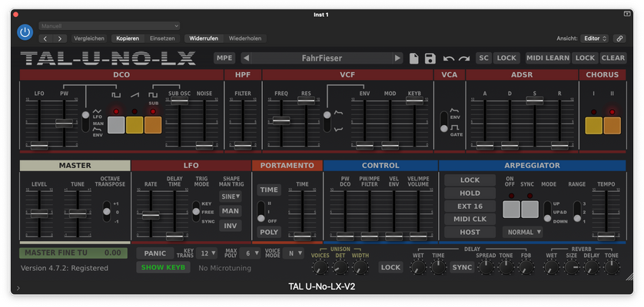The height and width of the screenshot is (307, 644).
Task: Toggle the DCO sub oscillator orange button
Action: click(153, 125)
